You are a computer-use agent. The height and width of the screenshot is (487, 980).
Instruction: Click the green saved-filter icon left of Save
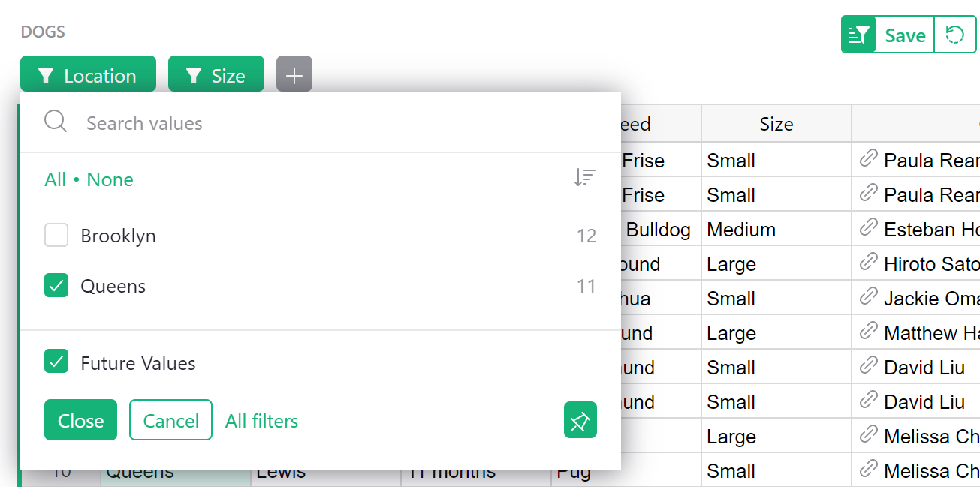858,34
